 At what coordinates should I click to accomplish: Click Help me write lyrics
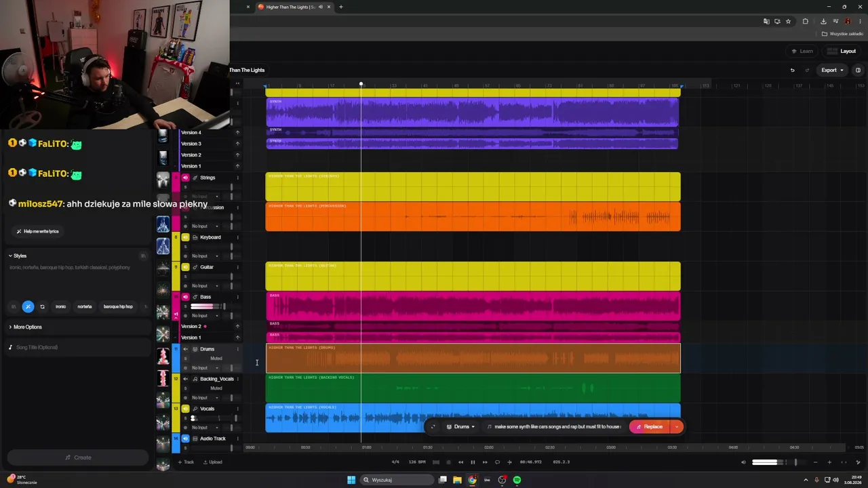(38, 231)
